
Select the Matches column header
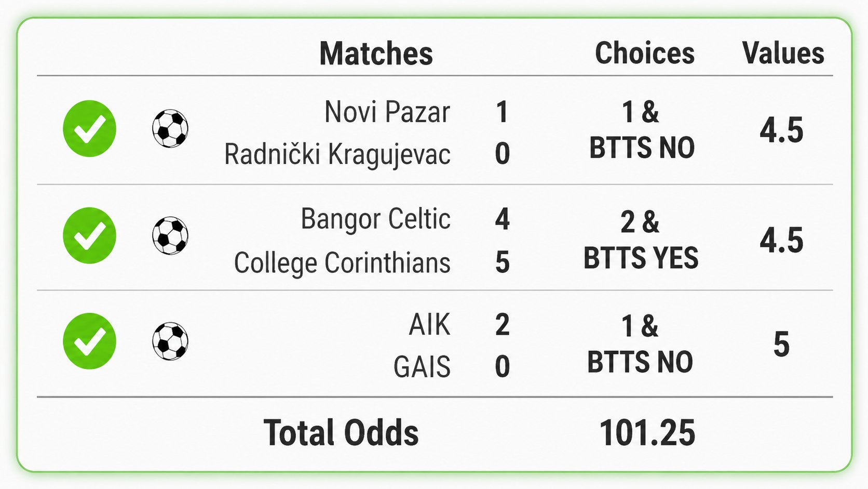tap(376, 54)
